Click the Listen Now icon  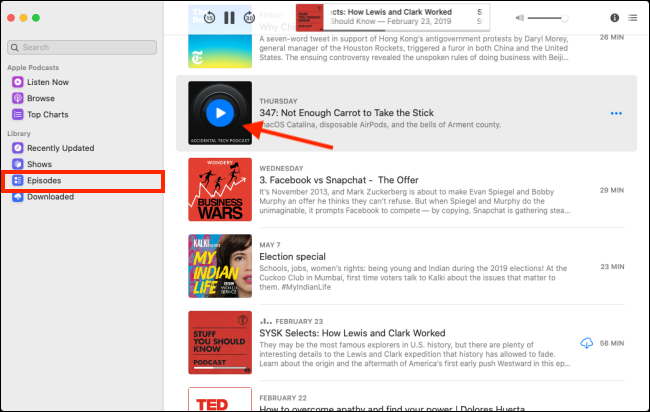point(17,82)
